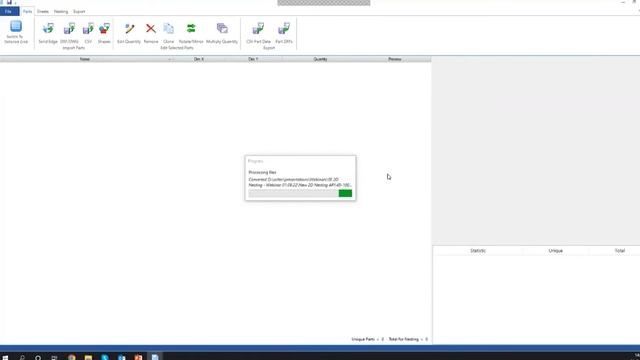Click the Total column header in statistics
The image size is (640, 360).
[620, 251]
